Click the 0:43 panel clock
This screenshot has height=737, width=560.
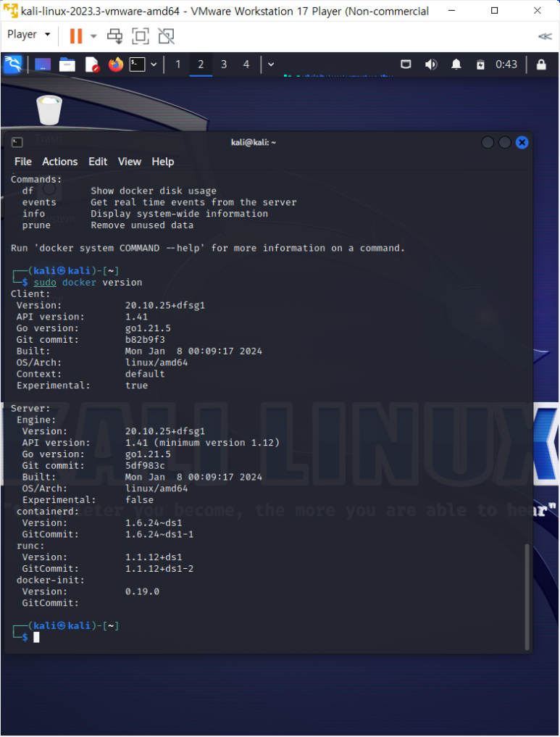point(506,64)
